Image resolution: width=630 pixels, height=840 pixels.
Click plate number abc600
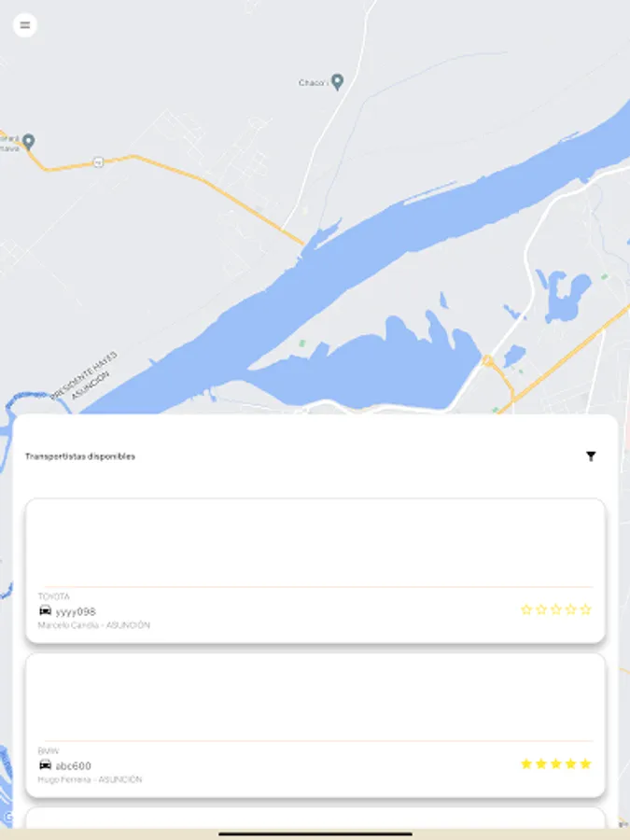(x=74, y=765)
